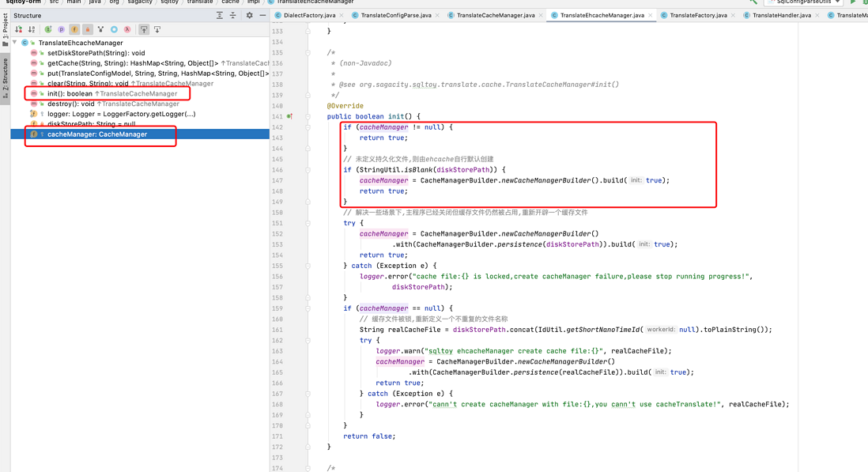Click 'String realCacheFile' declaration line 161
This screenshot has height=472, width=868.
(x=402, y=329)
